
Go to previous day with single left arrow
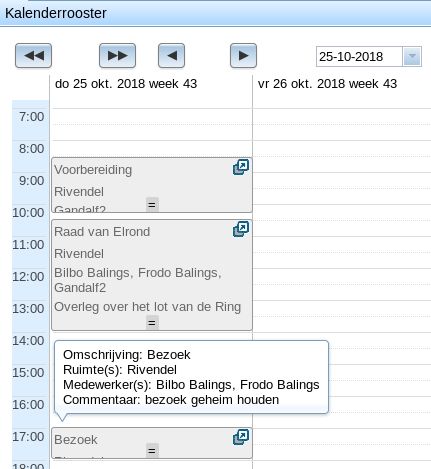[x=171, y=55]
